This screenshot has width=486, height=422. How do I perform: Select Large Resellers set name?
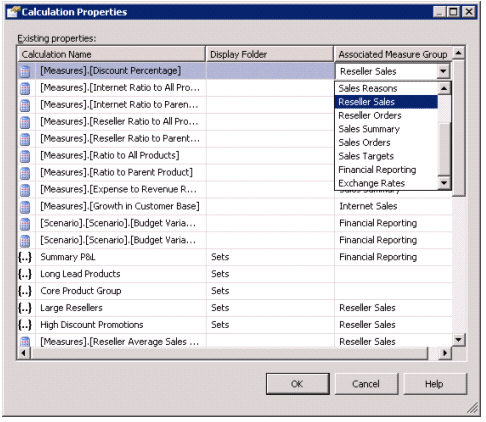point(71,308)
